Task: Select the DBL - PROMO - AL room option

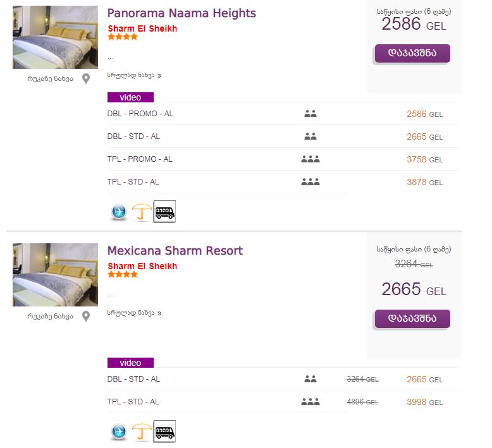Action: [140, 114]
